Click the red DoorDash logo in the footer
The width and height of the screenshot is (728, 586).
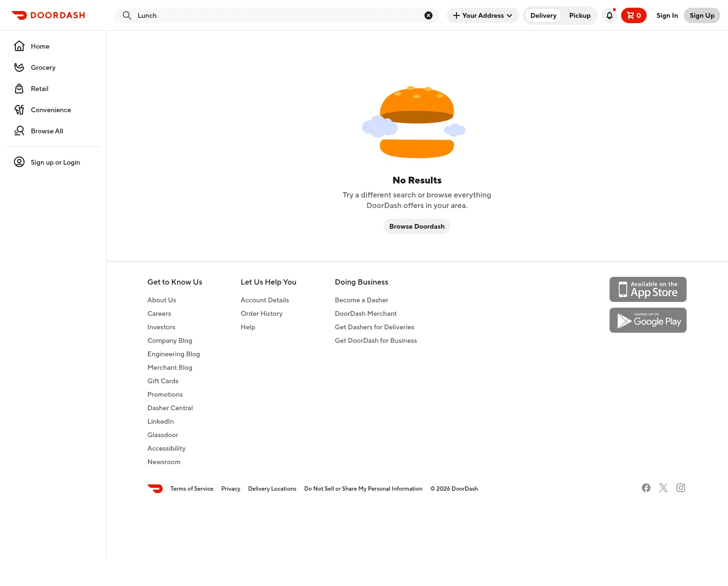point(155,489)
